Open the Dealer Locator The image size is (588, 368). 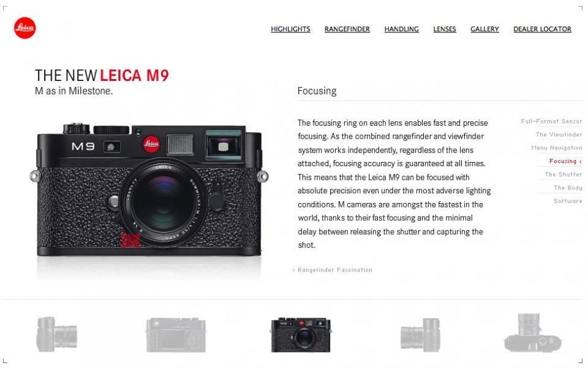click(542, 29)
